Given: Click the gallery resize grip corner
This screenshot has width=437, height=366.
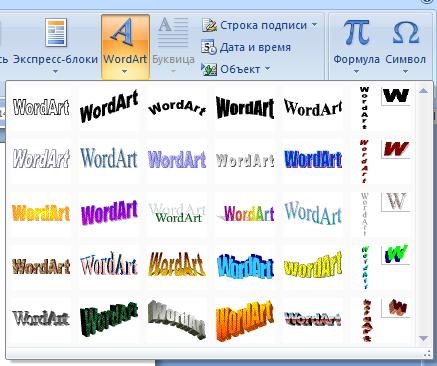Looking at the screenshot, I should [x=427, y=353].
